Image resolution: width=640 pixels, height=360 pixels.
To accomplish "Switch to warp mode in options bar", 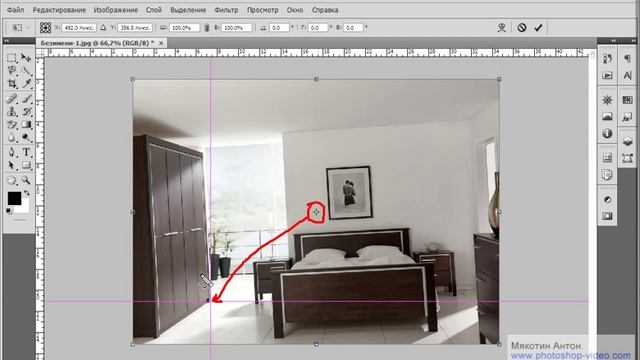I will 502,28.
